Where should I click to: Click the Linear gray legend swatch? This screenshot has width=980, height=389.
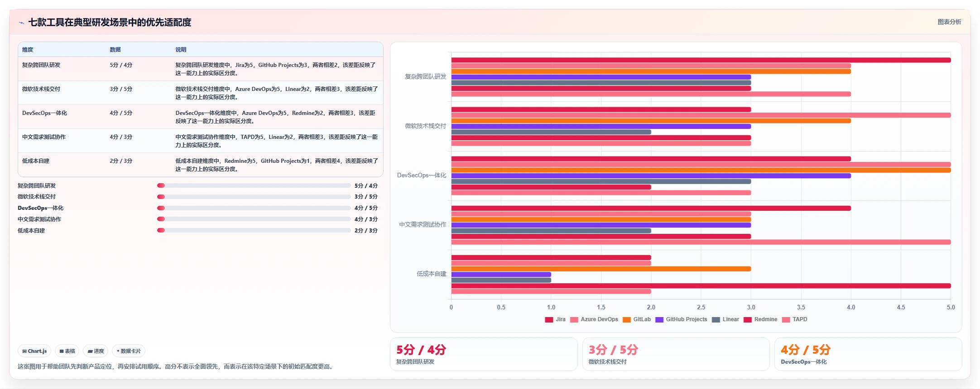click(716, 320)
